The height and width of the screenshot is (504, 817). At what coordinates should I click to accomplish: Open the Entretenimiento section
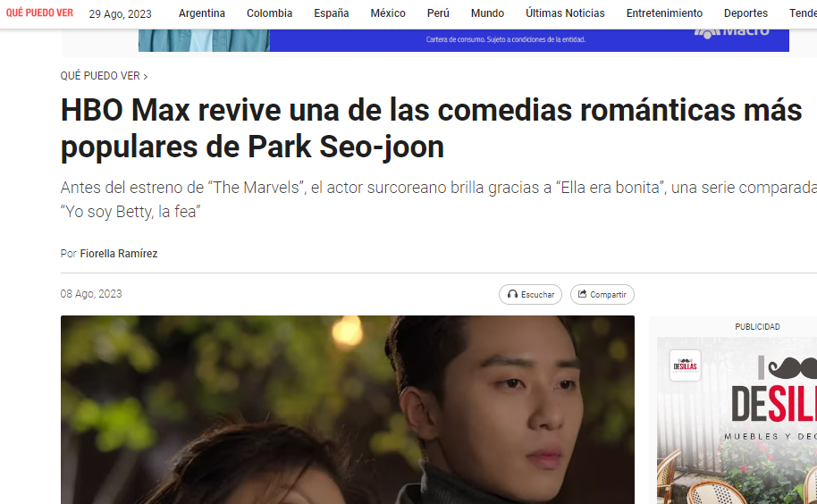click(x=664, y=13)
